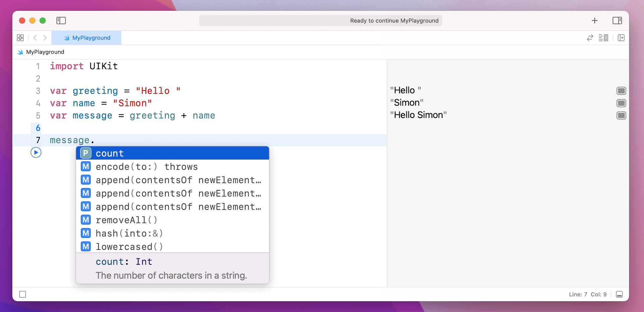Add an editor on the right
The width and height of the screenshot is (644, 312).
[621, 38]
